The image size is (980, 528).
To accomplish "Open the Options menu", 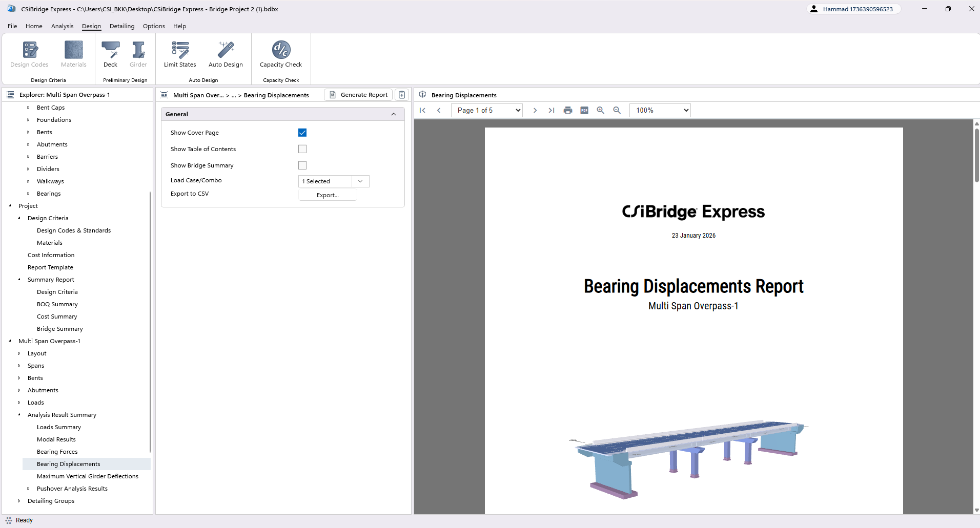I will [153, 26].
